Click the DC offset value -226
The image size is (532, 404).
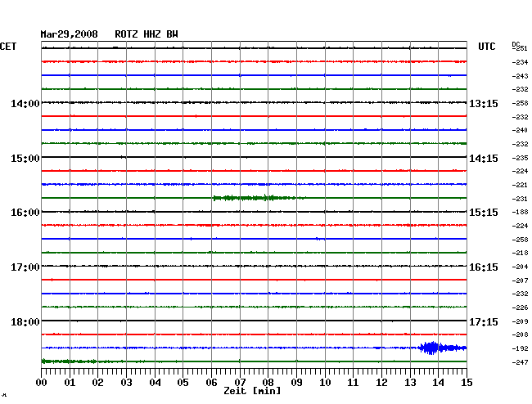520,307
